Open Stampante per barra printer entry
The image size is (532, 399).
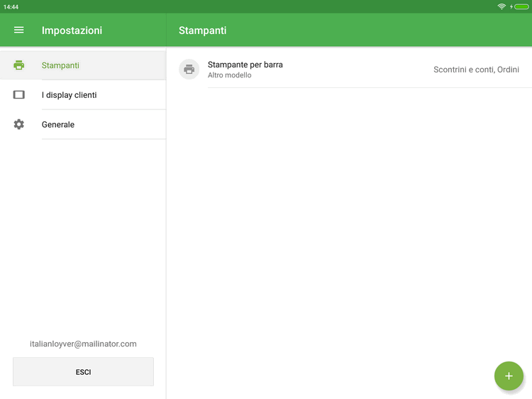245,65
